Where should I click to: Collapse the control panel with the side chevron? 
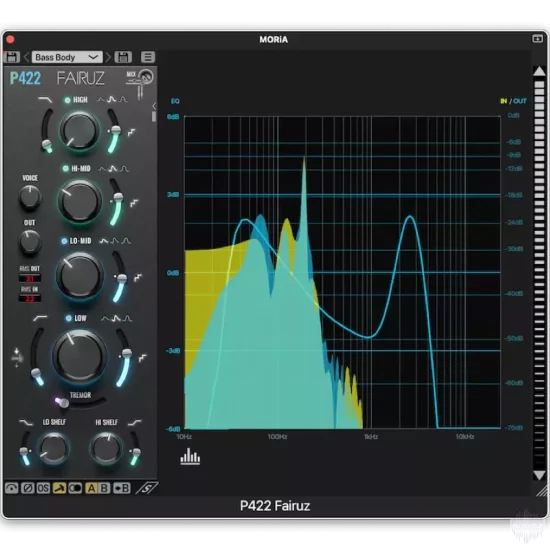(154, 106)
